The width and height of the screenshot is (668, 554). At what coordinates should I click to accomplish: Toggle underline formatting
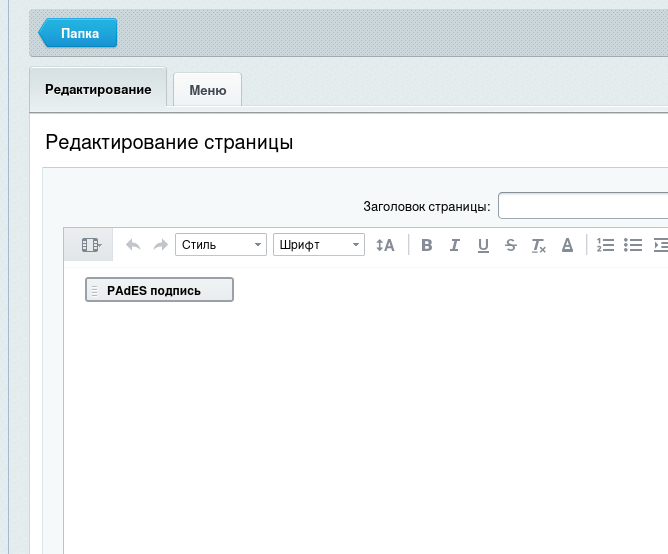483,245
